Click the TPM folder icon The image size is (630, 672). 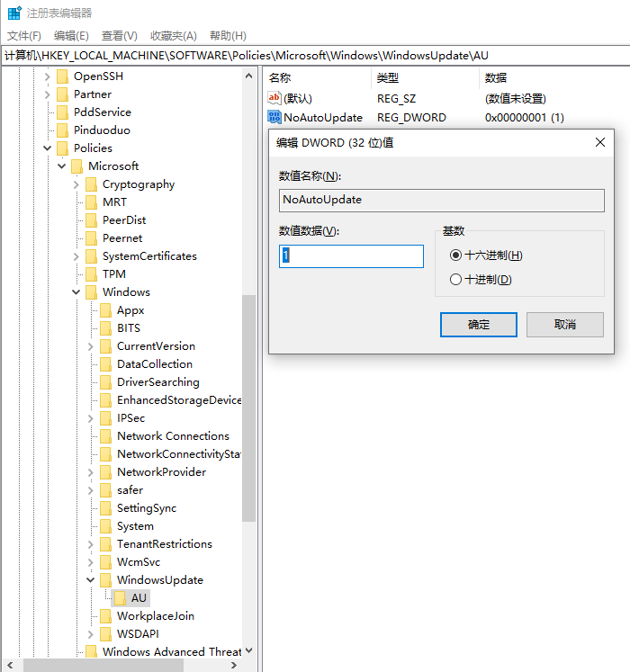[91, 274]
